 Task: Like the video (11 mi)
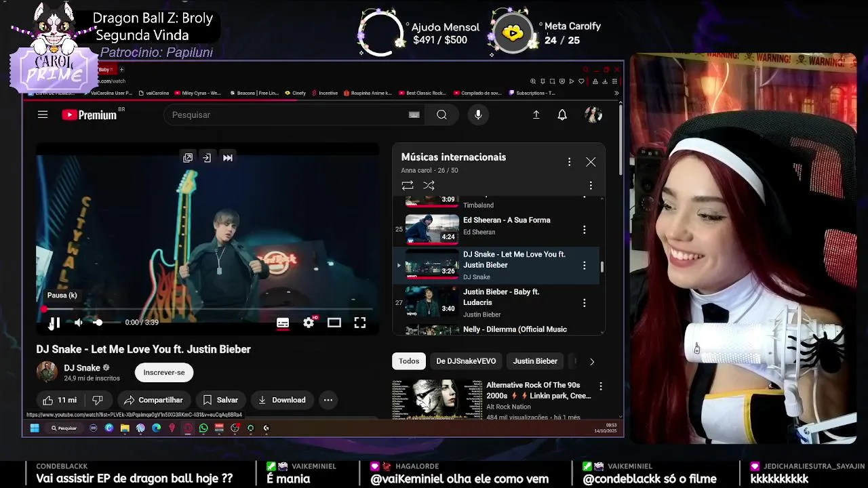coord(60,400)
